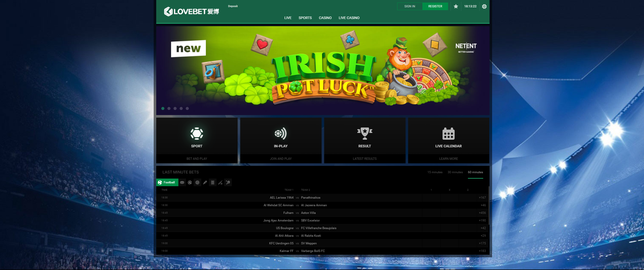Click the Deposit link
The image size is (644, 270).
pyautogui.click(x=233, y=6)
